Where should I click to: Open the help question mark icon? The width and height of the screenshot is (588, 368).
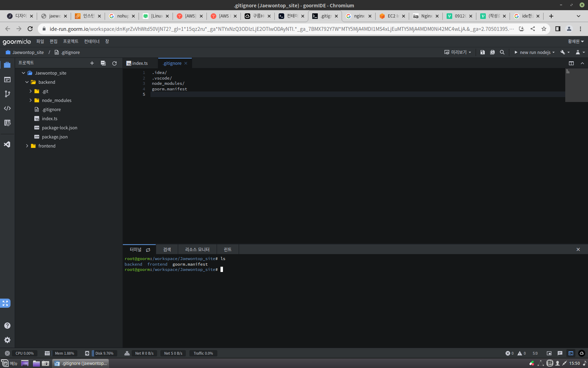(7, 326)
